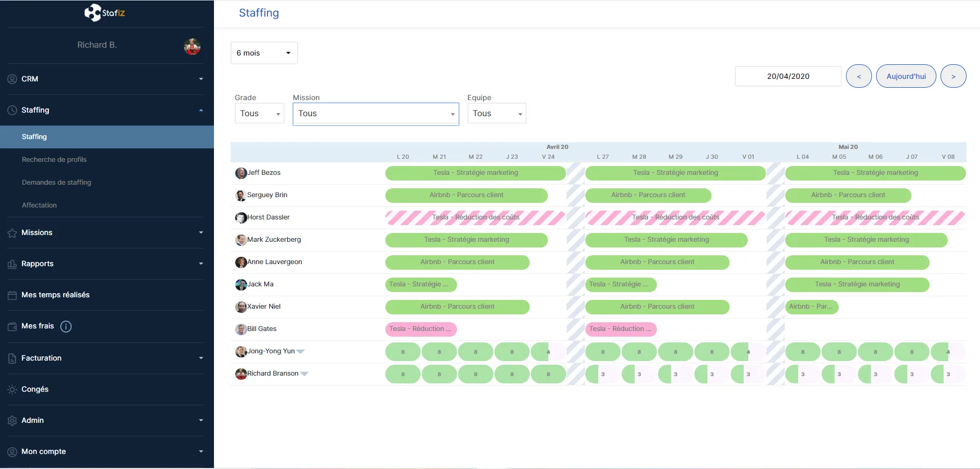This screenshot has height=469, width=980.
Task: Click Bill Gates first Tesla Réduction bar
Action: click(x=421, y=329)
